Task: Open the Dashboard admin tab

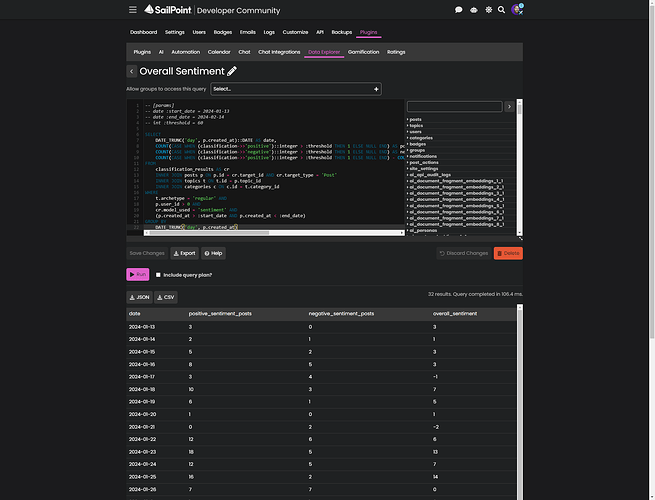Action: (x=143, y=32)
